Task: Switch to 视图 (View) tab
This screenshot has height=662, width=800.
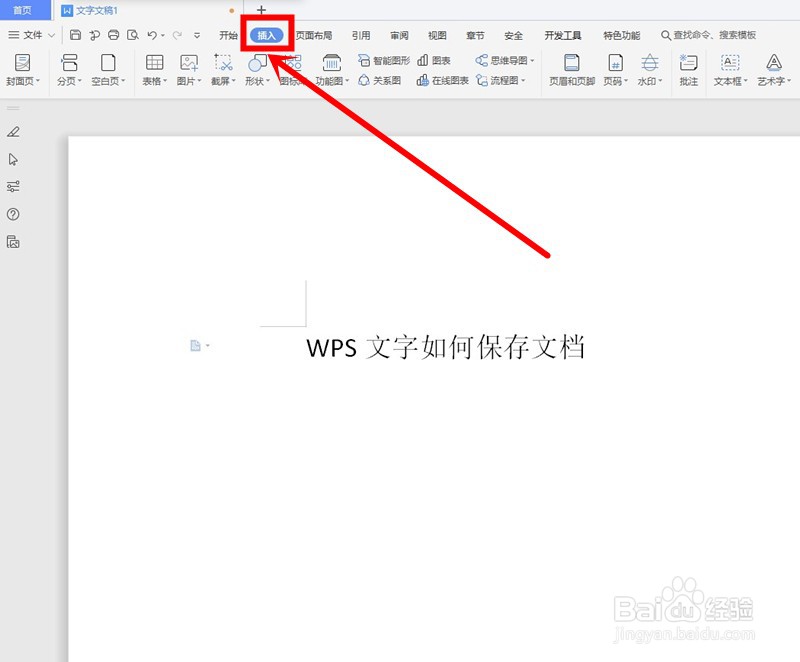Action: click(437, 35)
